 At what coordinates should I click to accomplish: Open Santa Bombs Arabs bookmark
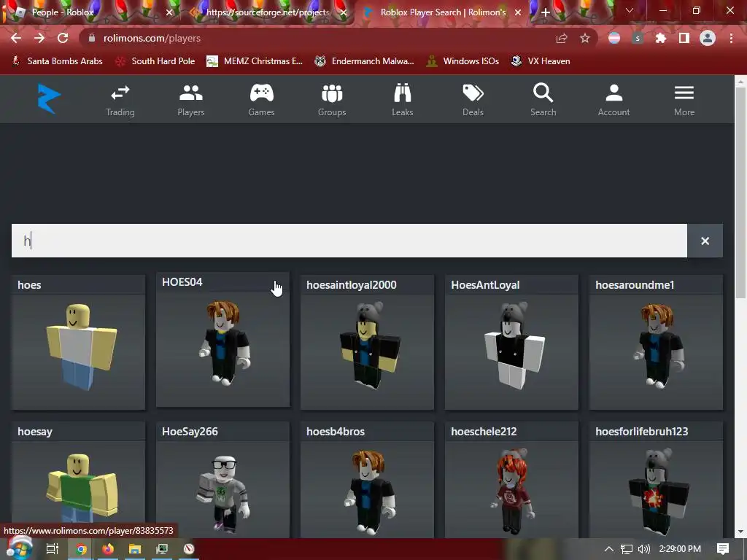(57, 61)
